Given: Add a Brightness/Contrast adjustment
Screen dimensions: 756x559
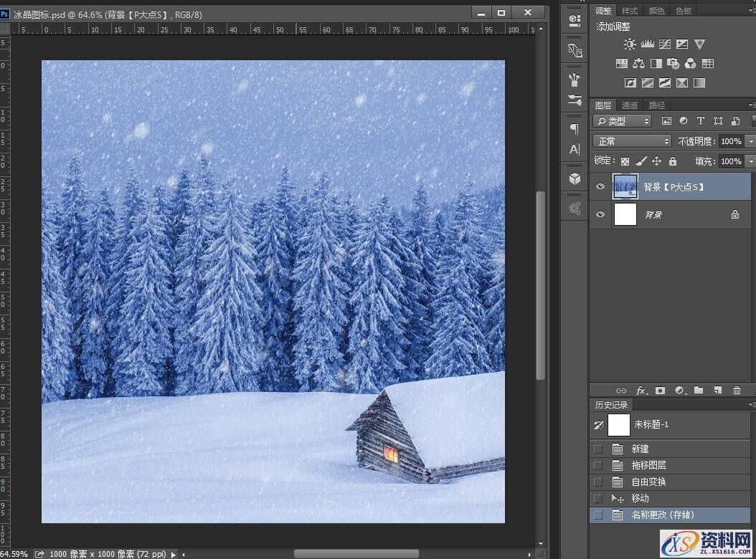Looking at the screenshot, I should 630,44.
